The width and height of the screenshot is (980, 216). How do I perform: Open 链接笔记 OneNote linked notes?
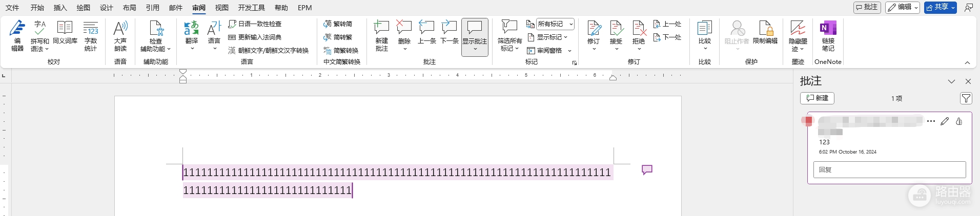coord(828,36)
